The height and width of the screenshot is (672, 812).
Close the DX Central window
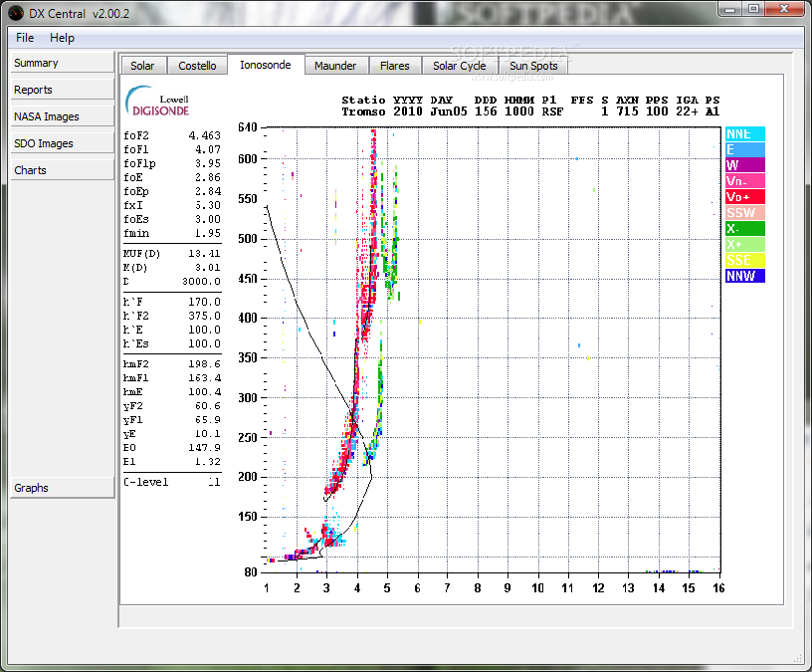784,9
